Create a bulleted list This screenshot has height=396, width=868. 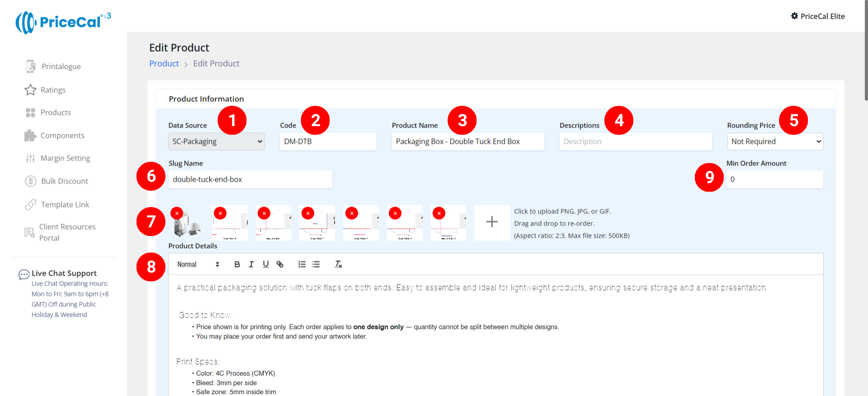click(316, 264)
